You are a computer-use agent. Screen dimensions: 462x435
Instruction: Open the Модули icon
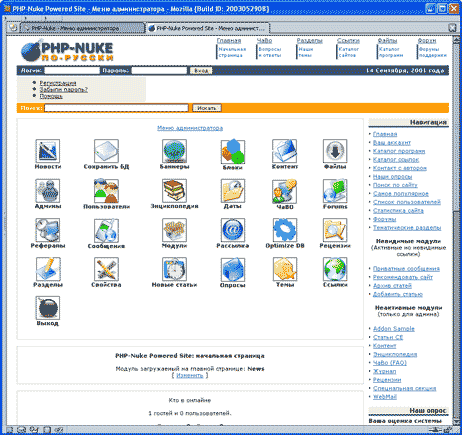(174, 230)
